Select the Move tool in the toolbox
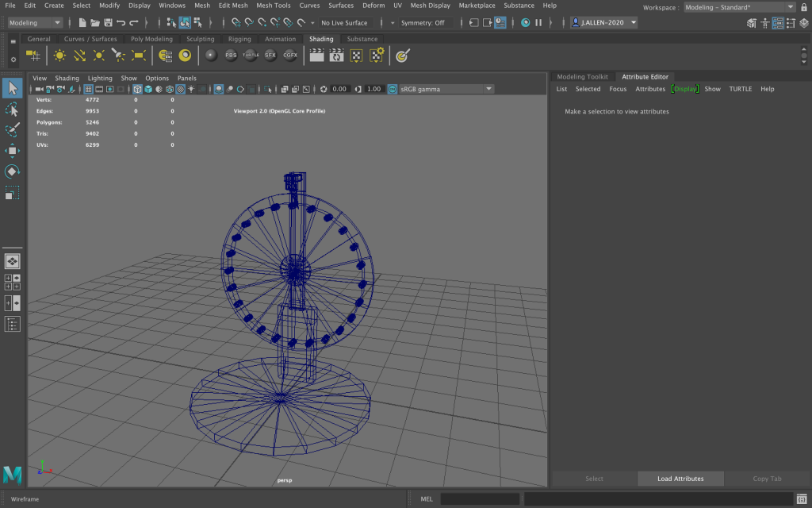This screenshot has height=508, width=812. click(13, 151)
